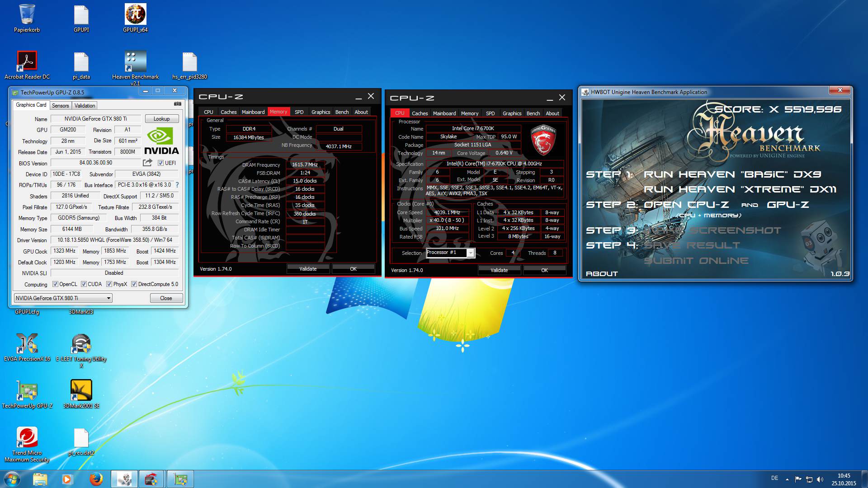Open the hs_err_pid3280 file icon
This screenshot has width=868, height=488.
point(189,65)
